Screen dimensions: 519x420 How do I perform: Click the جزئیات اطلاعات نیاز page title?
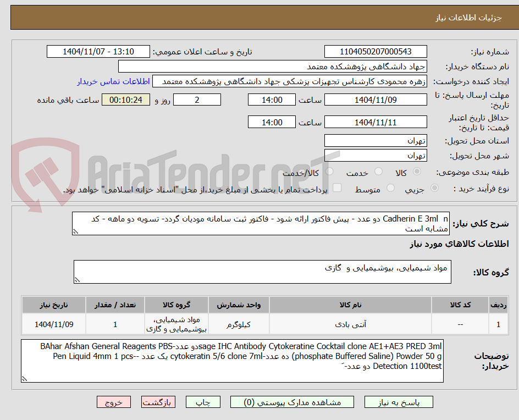[468, 18]
